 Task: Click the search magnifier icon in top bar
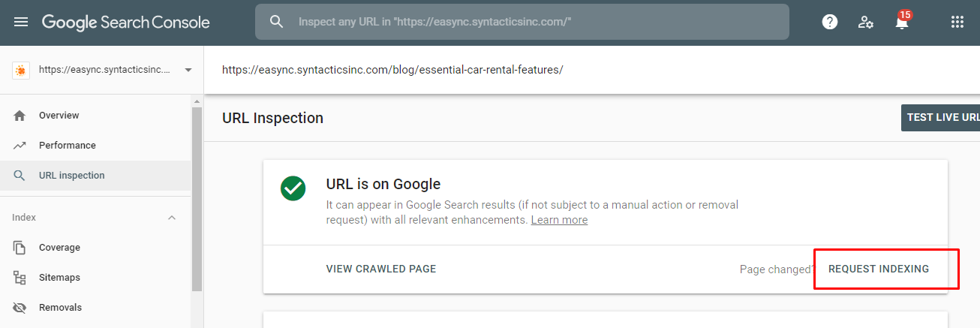pyautogui.click(x=277, y=22)
